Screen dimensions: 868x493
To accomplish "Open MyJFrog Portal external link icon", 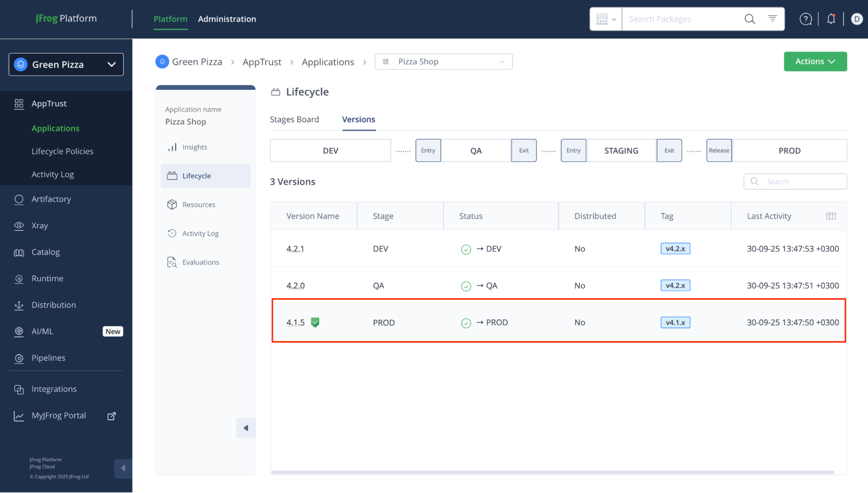I will (112, 416).
